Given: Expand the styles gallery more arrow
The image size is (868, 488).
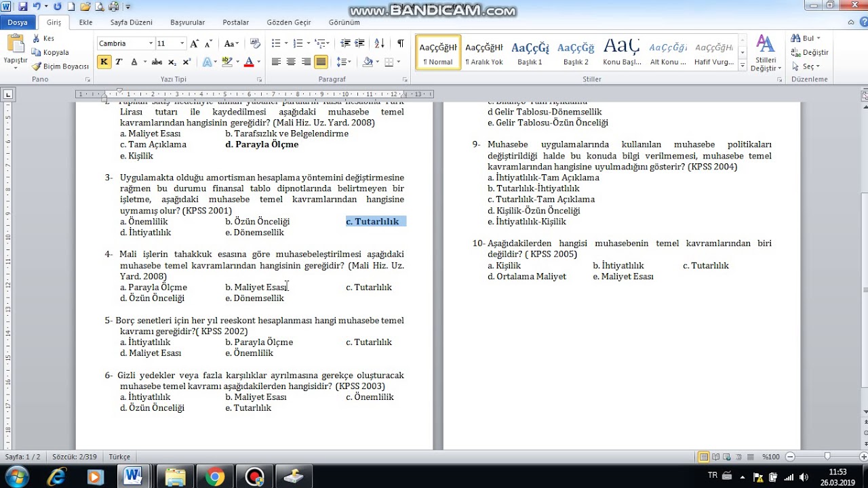Looking at the screenshot, I should (x=743, y=66).
